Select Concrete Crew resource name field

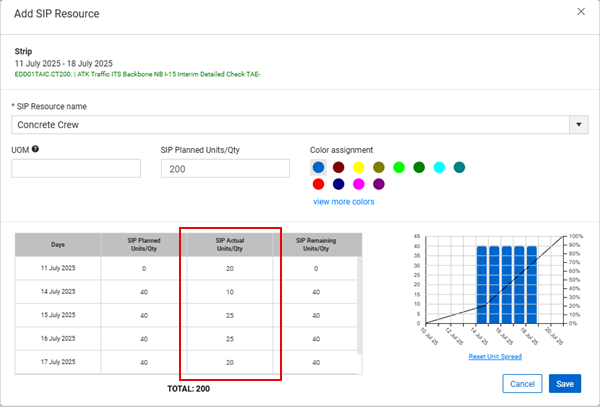290,124
